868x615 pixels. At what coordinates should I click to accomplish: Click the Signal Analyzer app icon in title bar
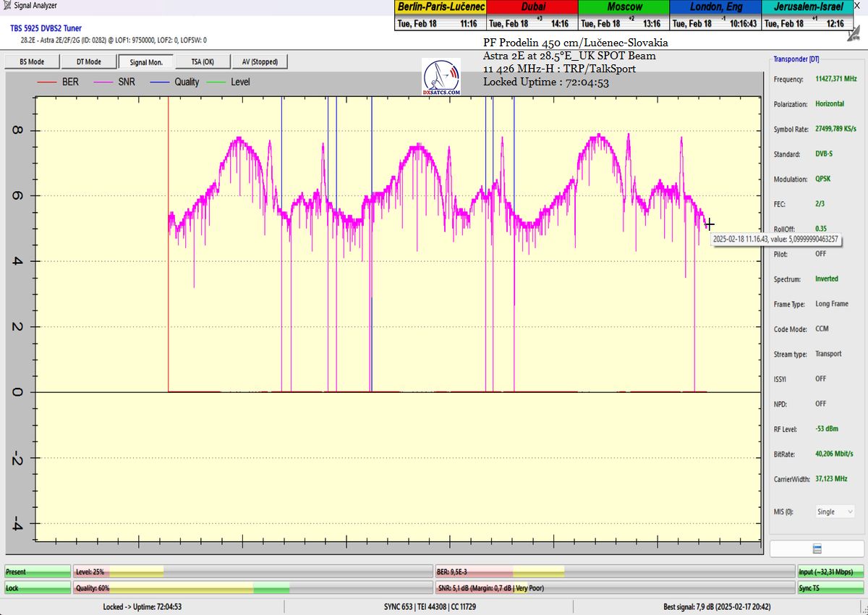7,6
